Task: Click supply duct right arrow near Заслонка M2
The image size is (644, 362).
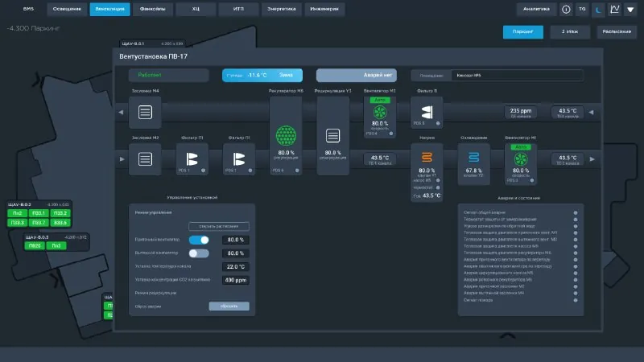Action: click(122, 159)
